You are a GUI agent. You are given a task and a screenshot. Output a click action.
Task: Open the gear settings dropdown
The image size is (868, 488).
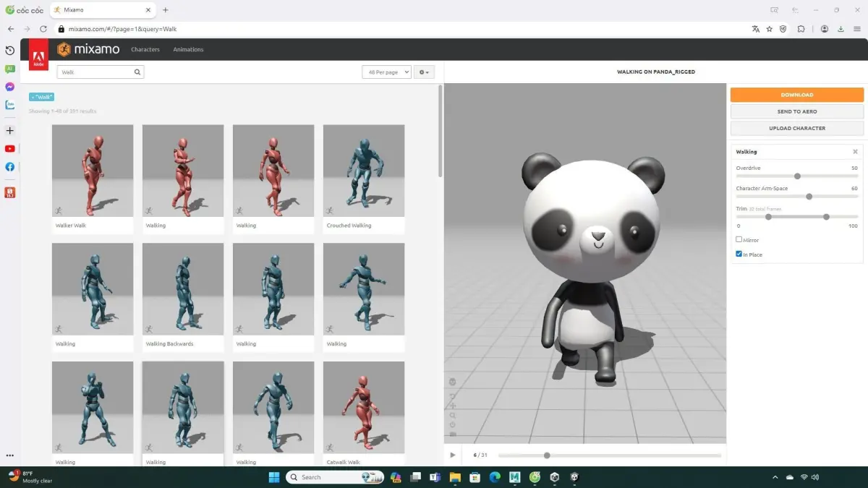click(424, 72)
